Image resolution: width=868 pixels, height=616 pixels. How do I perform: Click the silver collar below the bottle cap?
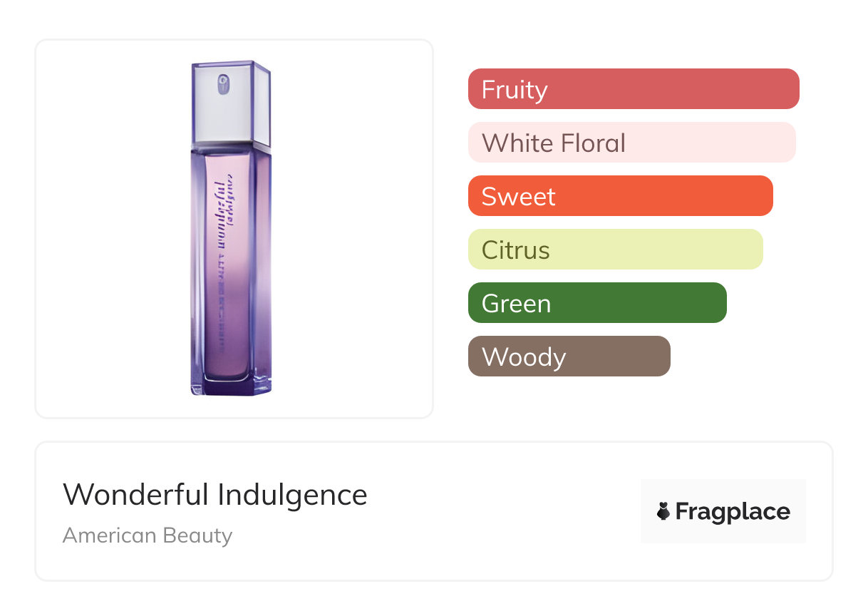pos(230,145)
